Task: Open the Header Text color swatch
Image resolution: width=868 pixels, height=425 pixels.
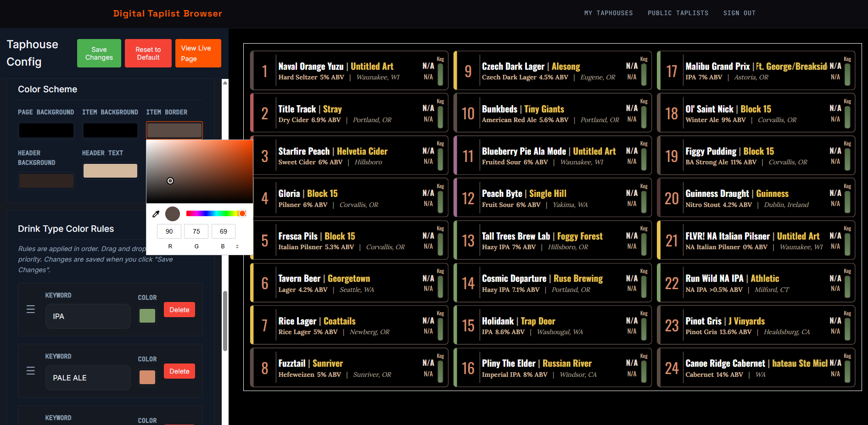Action: tap(110, 171)
